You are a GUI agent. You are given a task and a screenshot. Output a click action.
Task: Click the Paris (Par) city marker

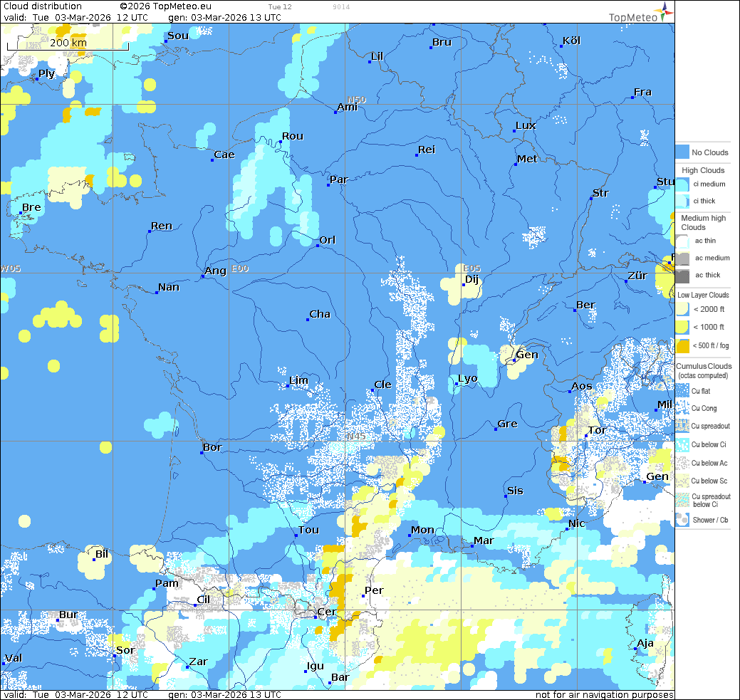(x=329, y=184)
